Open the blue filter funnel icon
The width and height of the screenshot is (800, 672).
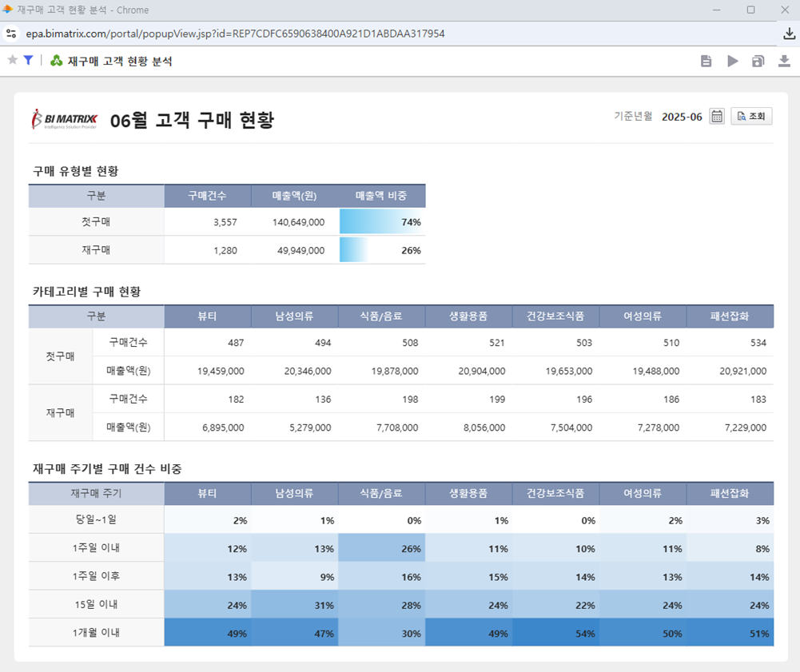tap(28, 60)
